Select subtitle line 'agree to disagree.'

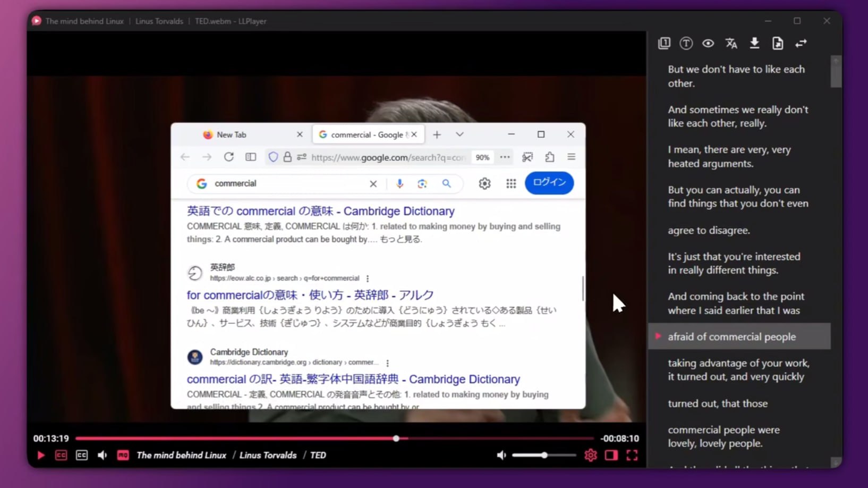pyautogui.click(x=709, y=230)
